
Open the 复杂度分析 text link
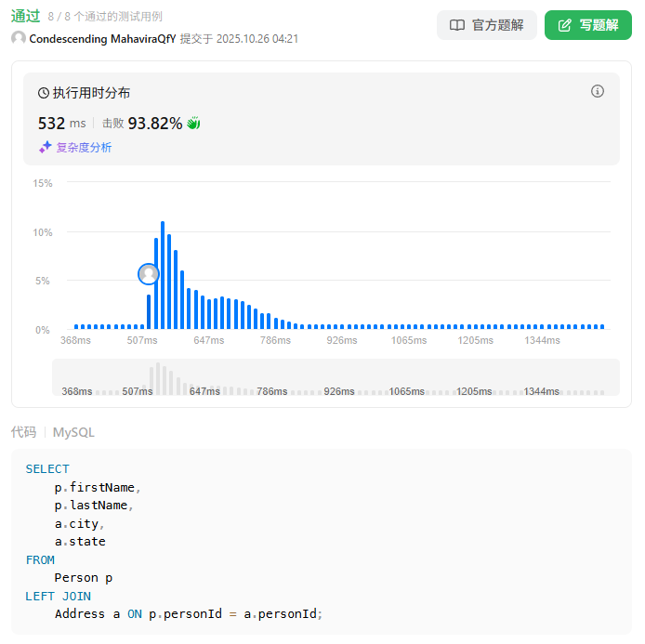pos(84,147)
